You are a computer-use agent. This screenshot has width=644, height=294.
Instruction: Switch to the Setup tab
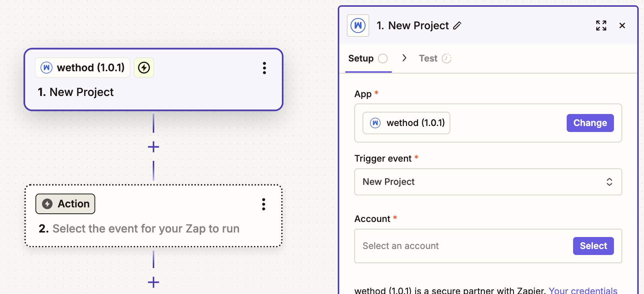coord(361,58)
